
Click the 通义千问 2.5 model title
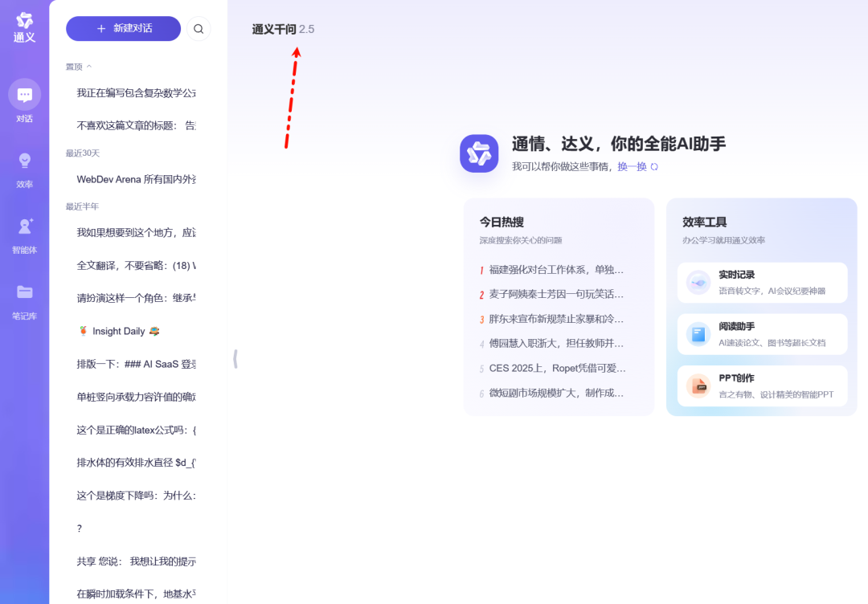(283, 29)
